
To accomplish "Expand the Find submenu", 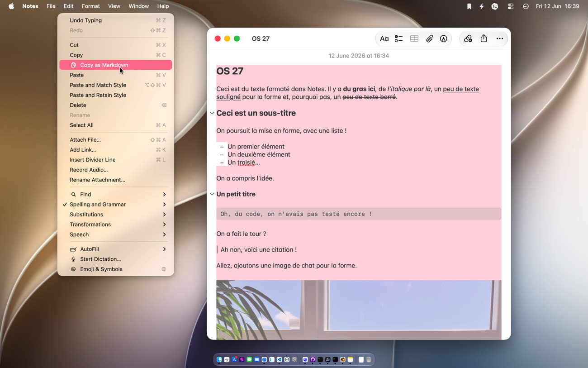I will 116,195.
